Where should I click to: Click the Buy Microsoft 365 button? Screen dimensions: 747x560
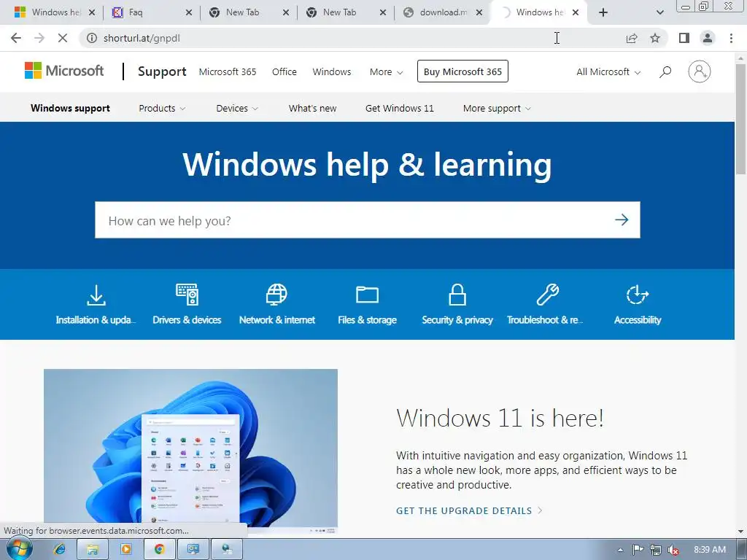(x=462, y=71)
